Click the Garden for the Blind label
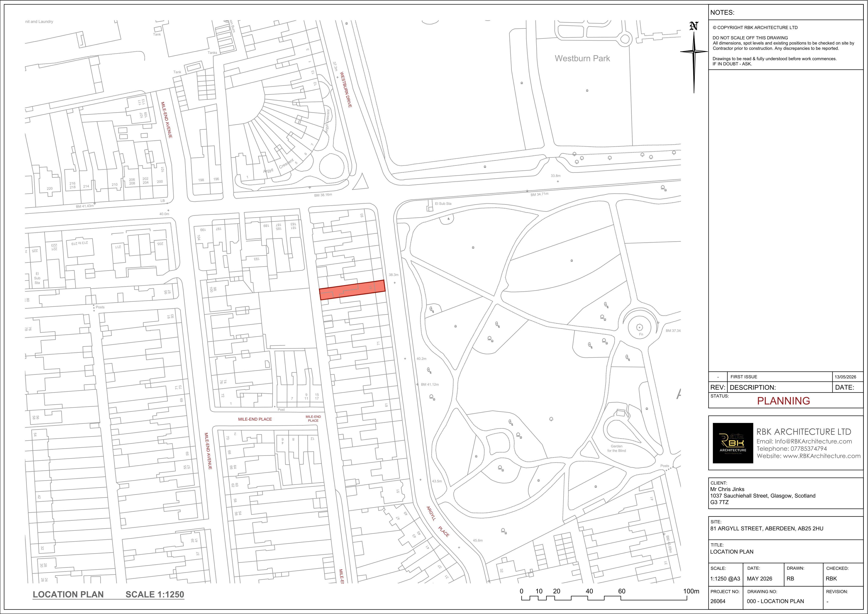Viewport: 868px width, 614px height. 617,448
